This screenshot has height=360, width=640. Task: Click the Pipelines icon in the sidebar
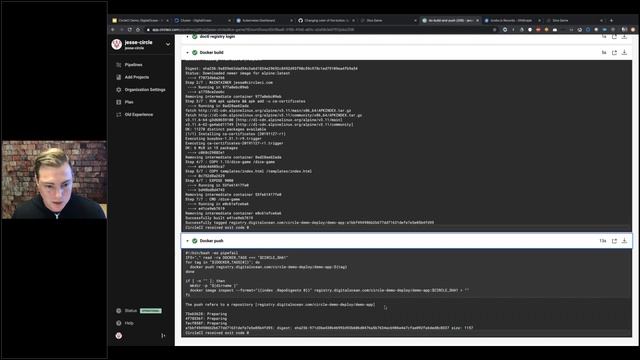[x=118, y=65]
